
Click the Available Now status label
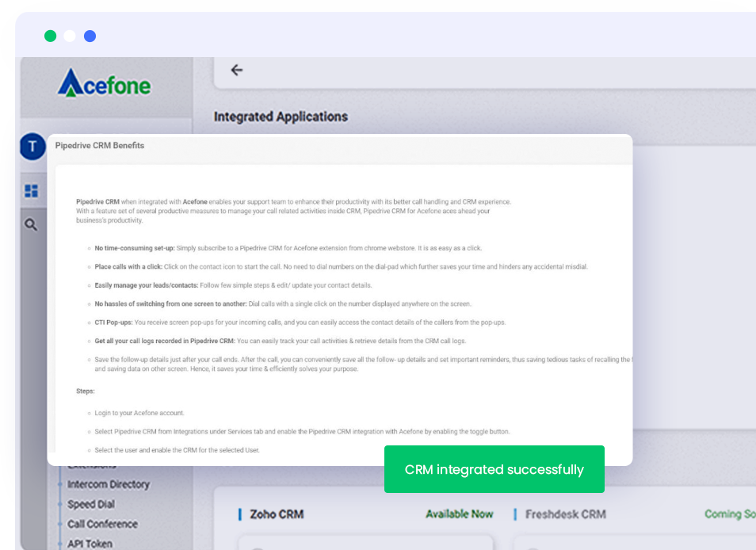pyautogui.click(x=460, y=514)
